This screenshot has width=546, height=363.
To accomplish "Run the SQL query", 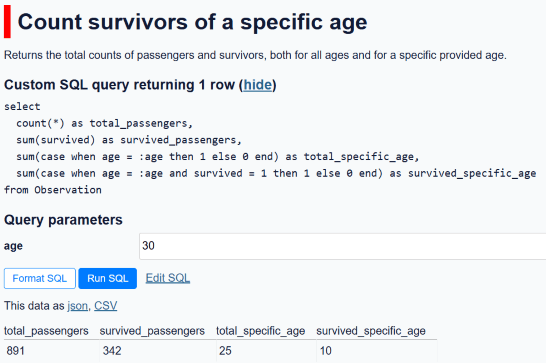I will click(x=108, y=278).
